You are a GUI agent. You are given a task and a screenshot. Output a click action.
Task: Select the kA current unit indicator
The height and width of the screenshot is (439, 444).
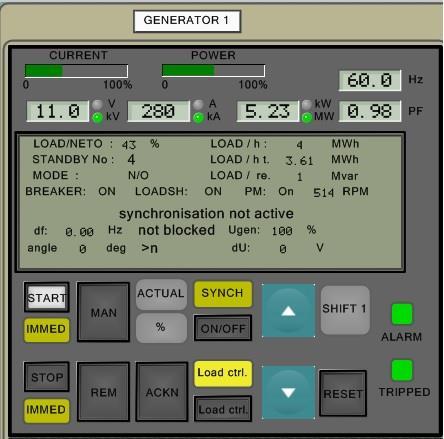pyautogui.click(x=198, y=117)
